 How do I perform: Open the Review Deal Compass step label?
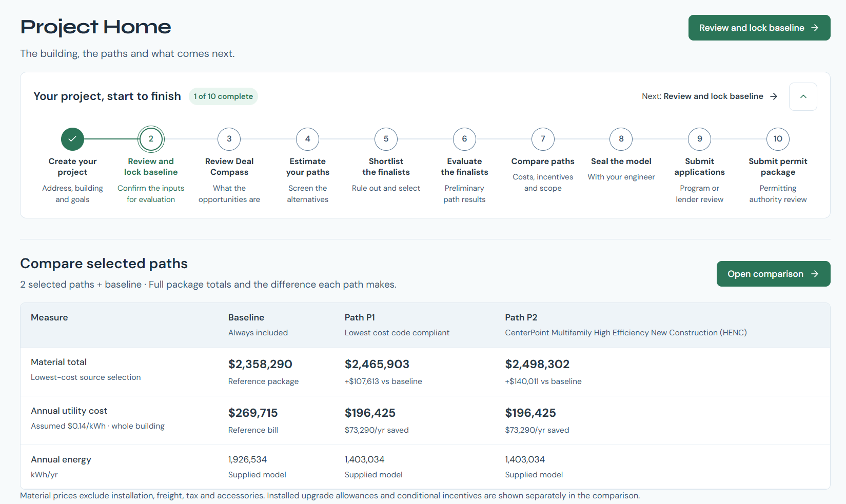pos(229,167)
